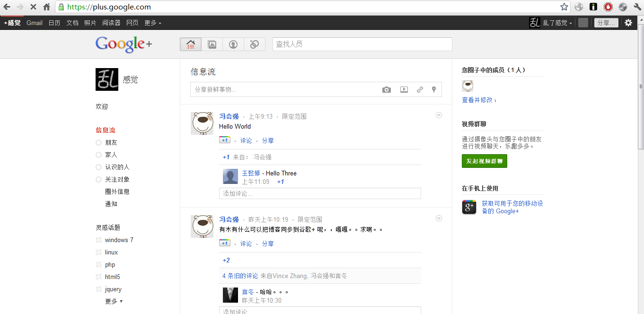The image size is (644, 314).
Task: Open the windows 7 spark topic
Action: (x=119, y=240)
